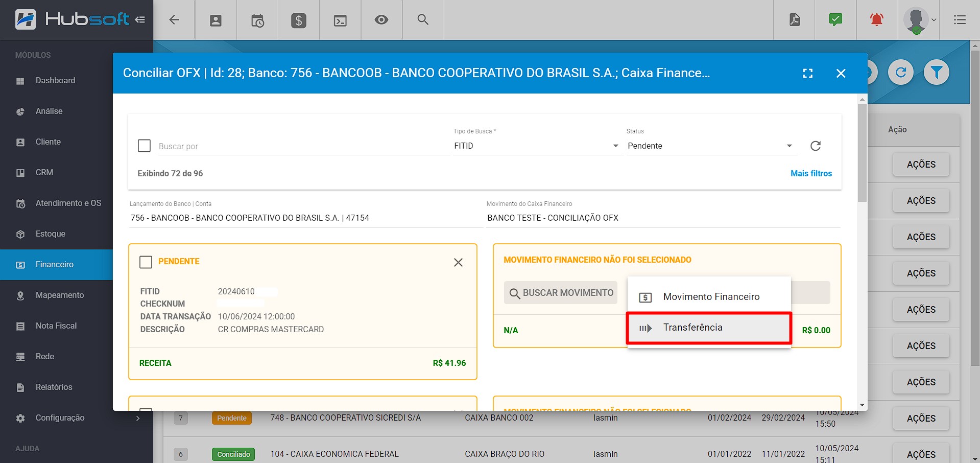Open the Cliente module
Screen dimensions: 980x463
56,142
